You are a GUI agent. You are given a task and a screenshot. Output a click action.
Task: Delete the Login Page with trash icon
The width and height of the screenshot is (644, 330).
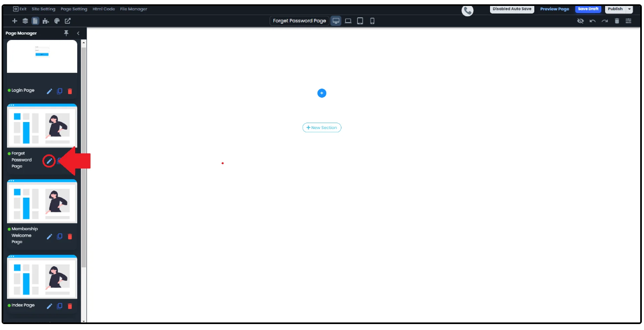coord(70,91)
